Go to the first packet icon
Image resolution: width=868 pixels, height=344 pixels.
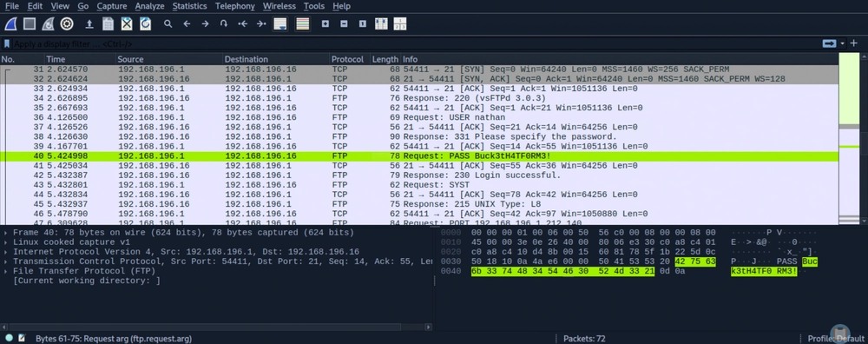(242, 23)
